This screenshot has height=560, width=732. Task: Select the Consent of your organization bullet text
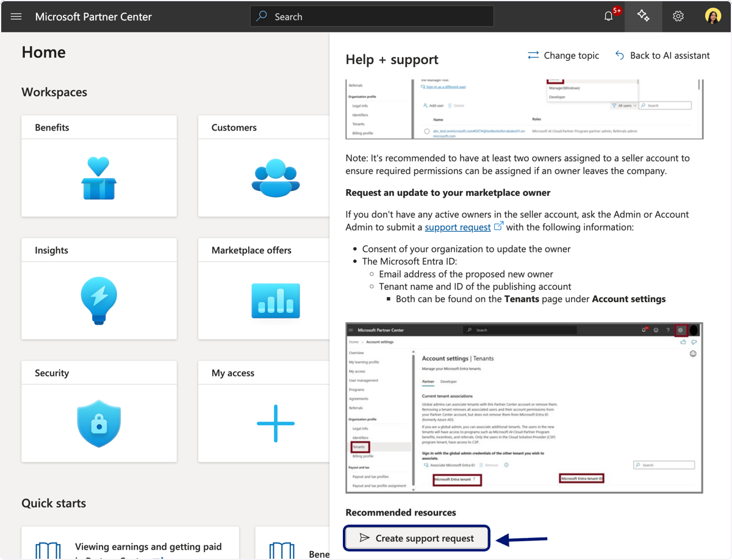[467, 249]
